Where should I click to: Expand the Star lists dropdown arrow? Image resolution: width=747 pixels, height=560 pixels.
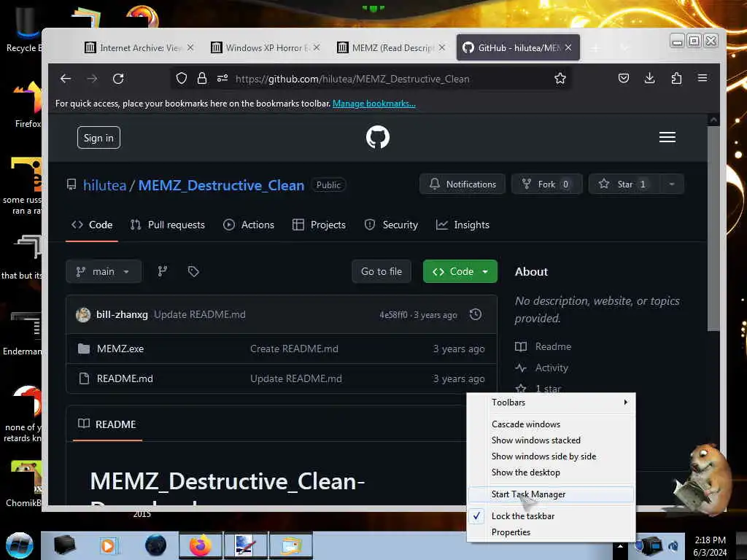672,184
